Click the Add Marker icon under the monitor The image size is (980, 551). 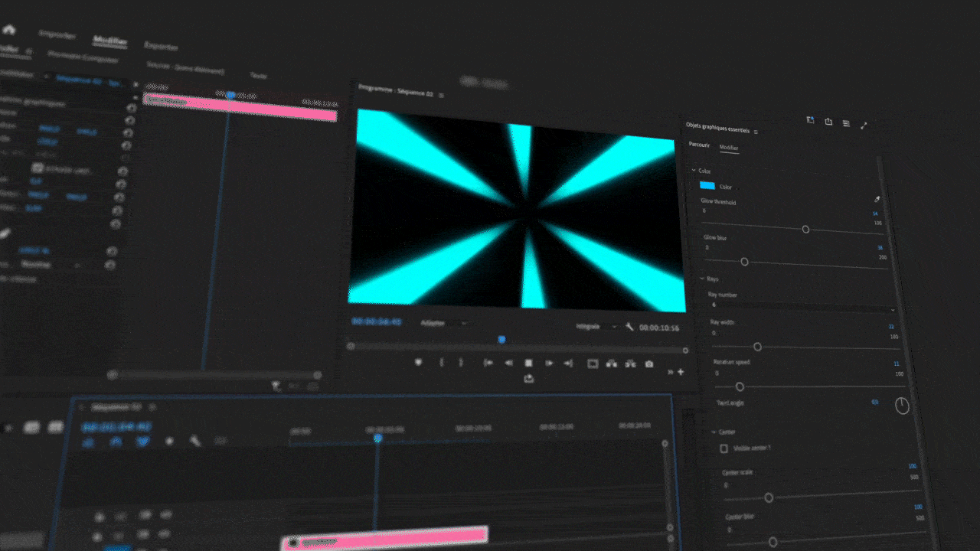(418, 362)
